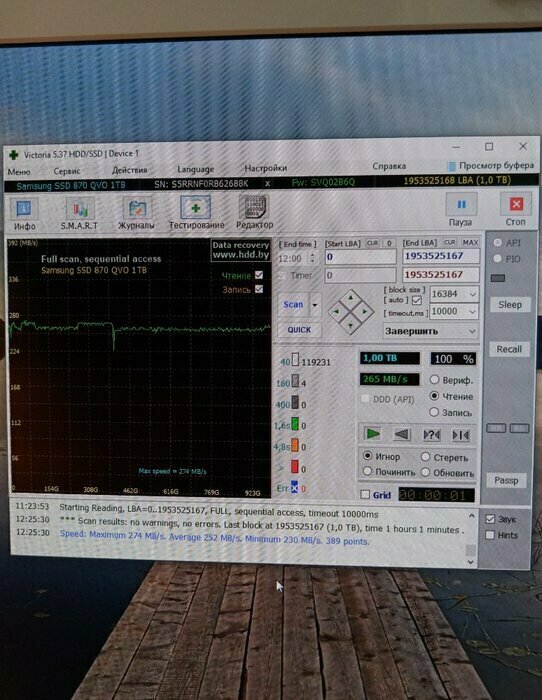The image size is (542, 700).
Task: Uncheck the Чтение graph checkbox
Action: pyautogui.click(x=259, y=275)
